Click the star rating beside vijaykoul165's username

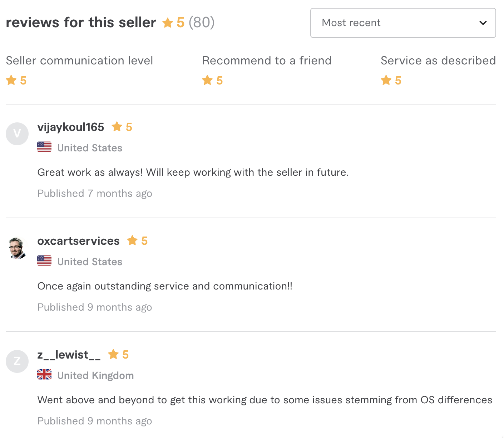[122, 127]
